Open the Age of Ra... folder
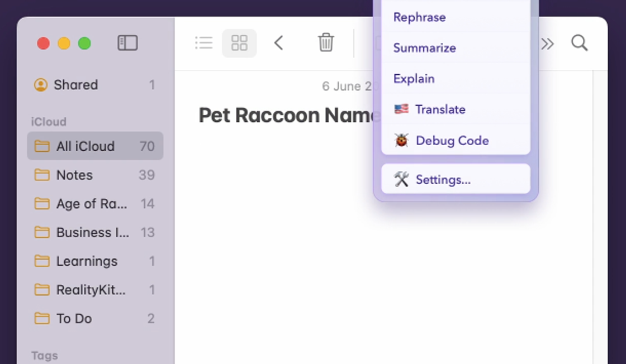 pyautogui.click(x=91, y=204)
